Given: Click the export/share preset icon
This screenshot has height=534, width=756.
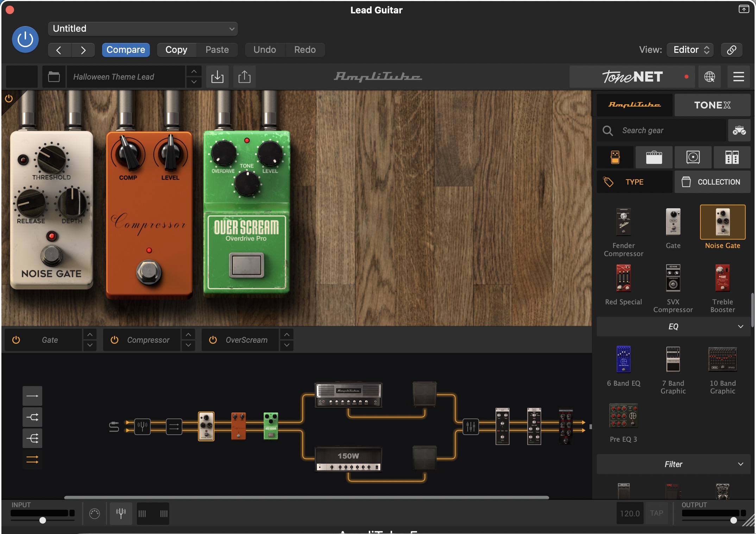Looking at the screenshot, I should click(244, 76).
